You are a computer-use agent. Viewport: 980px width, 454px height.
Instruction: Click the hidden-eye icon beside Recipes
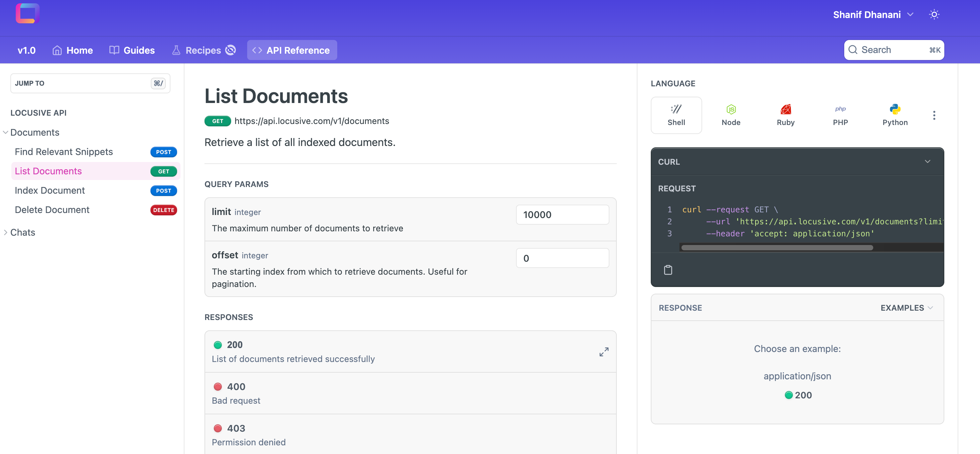click(x=230, y=50)
